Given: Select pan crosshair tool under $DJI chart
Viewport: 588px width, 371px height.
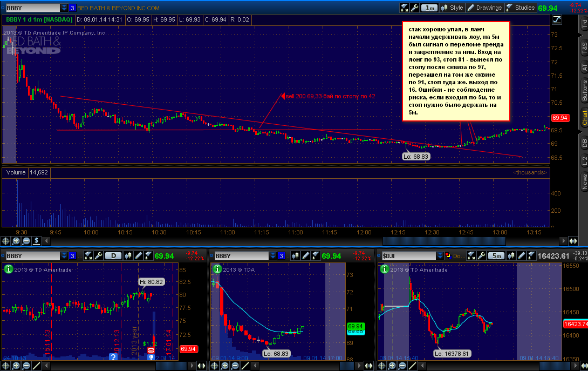Looking at the screenshot, I should tap(382, 366).
